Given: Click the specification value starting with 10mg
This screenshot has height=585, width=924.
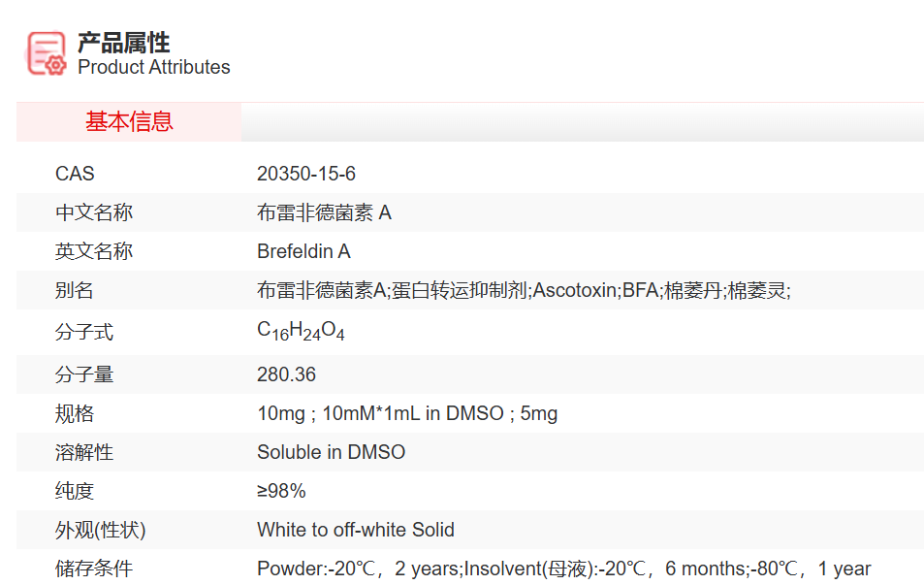Looking at the screenshot, I should pos(407,413).
